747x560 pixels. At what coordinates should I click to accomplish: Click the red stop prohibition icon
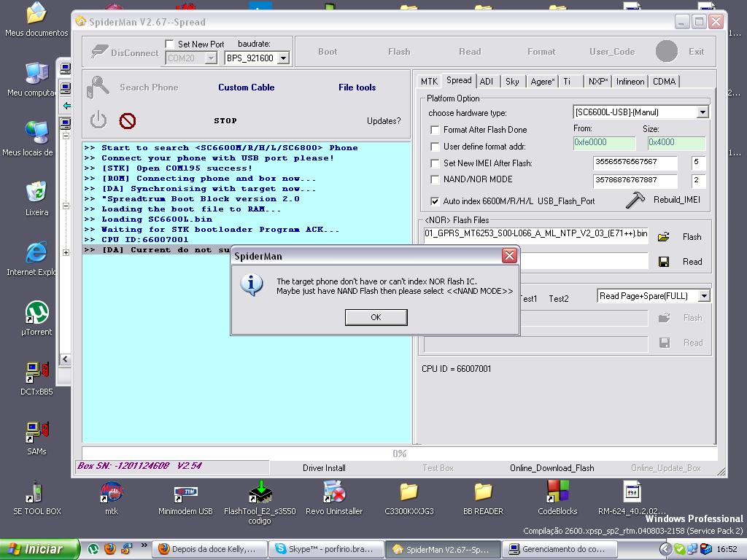[128, 120]
